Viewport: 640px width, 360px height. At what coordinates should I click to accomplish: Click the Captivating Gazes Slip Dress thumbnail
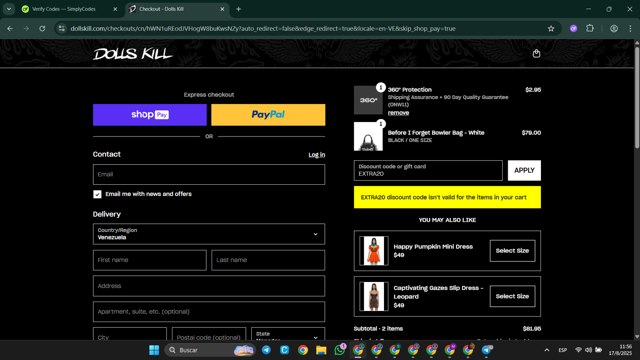(x=374, y=296)
